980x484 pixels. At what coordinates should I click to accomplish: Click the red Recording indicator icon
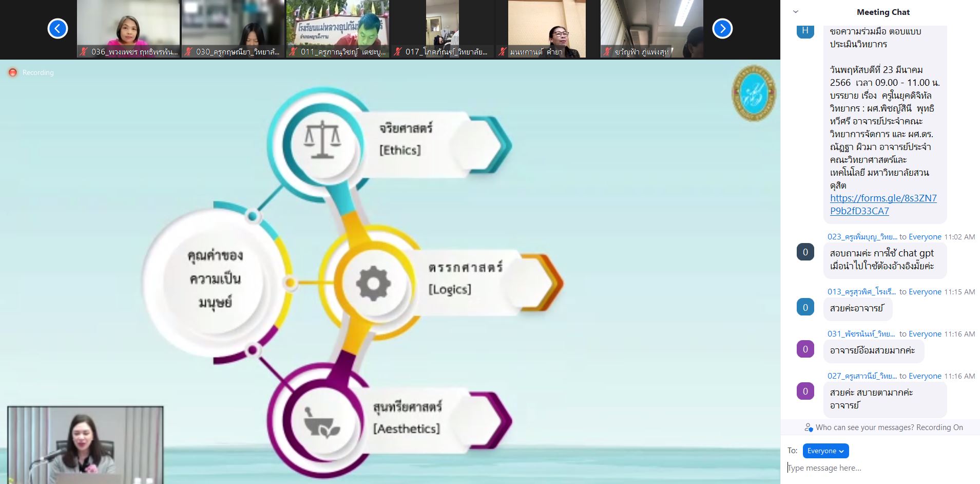point(13,72)
